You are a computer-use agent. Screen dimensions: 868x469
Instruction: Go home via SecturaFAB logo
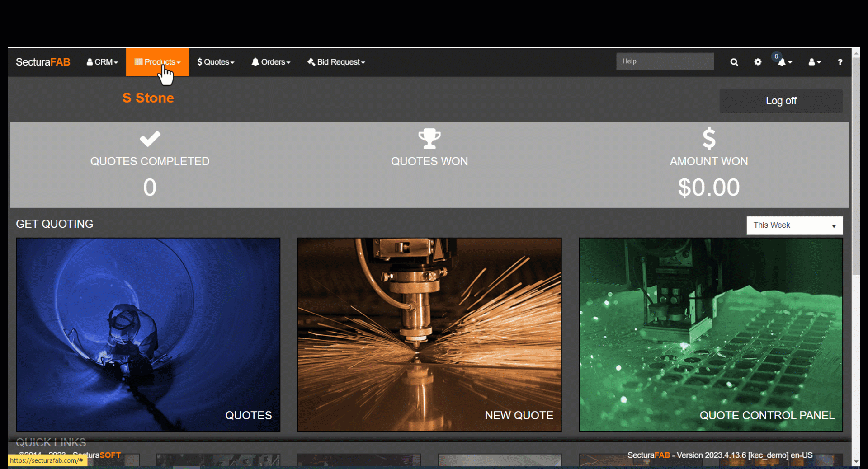[43, 62]
